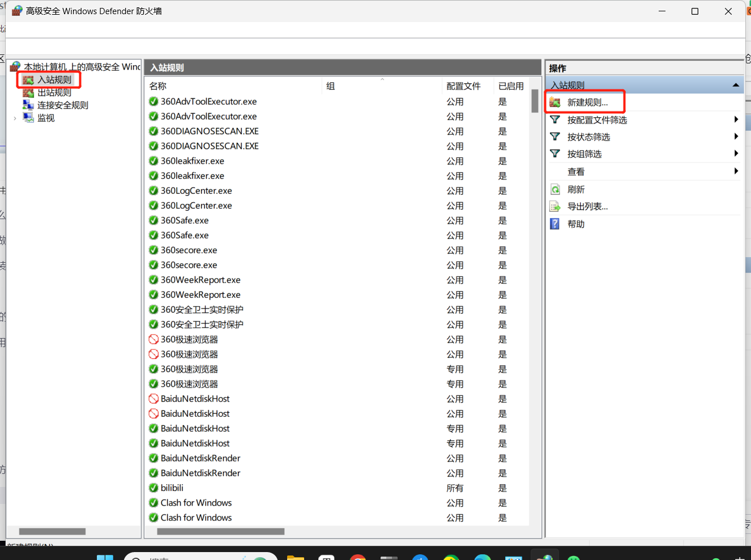Screen dimensions: 751x560
Task: Click the firewall app icon in title bar
Action: click(x=17, y=11)
